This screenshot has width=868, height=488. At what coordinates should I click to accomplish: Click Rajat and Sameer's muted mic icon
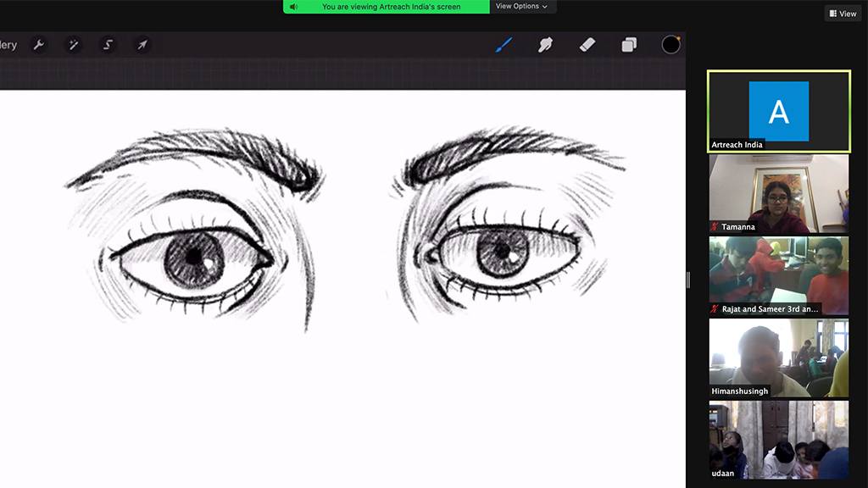pos(715,309)
